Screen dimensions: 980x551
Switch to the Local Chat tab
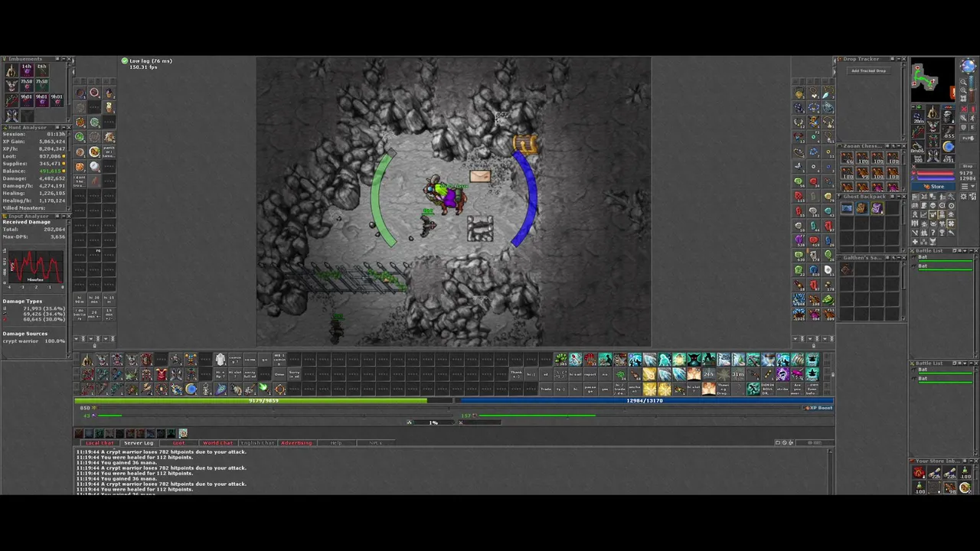pos(100,443)
